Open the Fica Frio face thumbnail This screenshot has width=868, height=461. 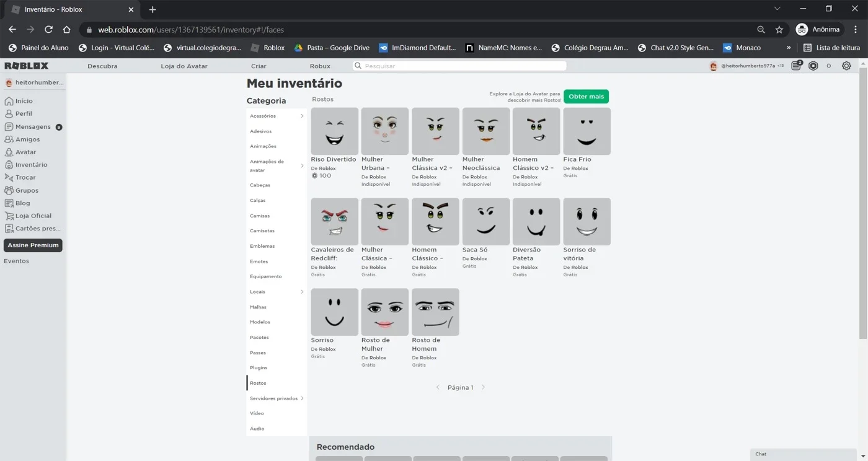(x=587, y=131)
